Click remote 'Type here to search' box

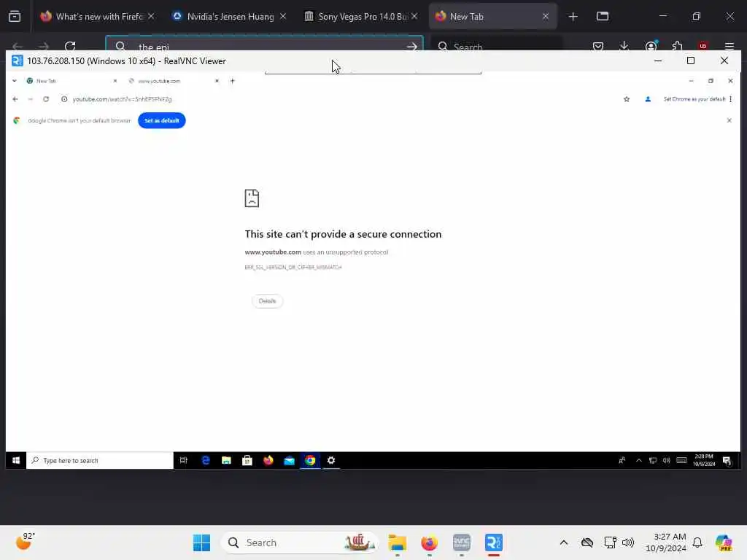pyautogui.click(x=100, y=461)
